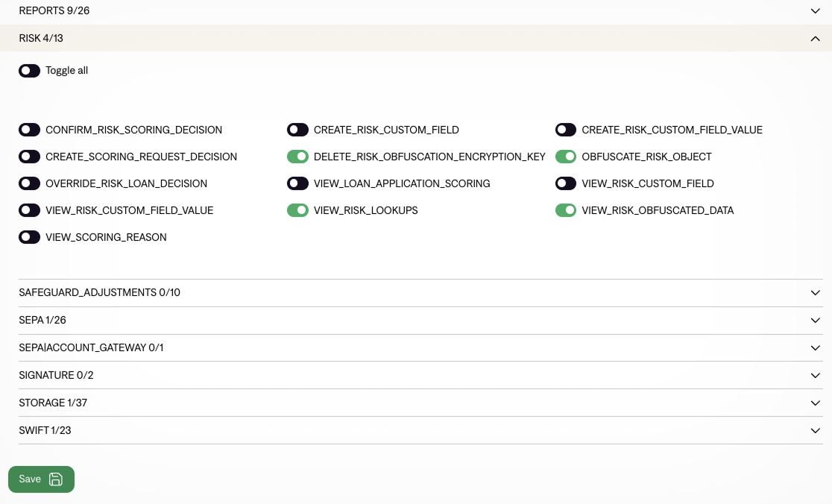The image size is (832, 504).
Task: Expand the SAFEGUARD_ADJUSTMENTS 0/10 section
Action: tap(99, 293)
